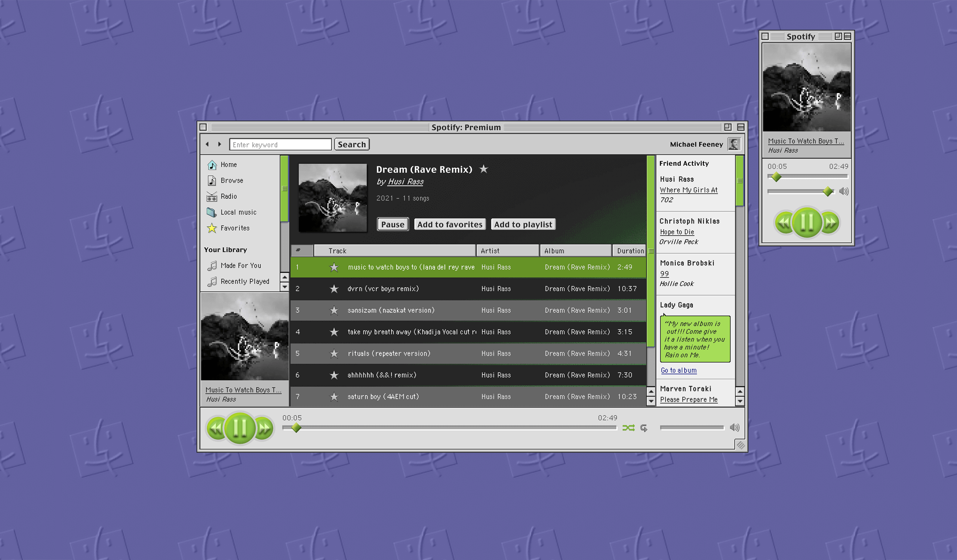
Task: Mute the volume with the speaker icon
Action: (x=735, y=428)
